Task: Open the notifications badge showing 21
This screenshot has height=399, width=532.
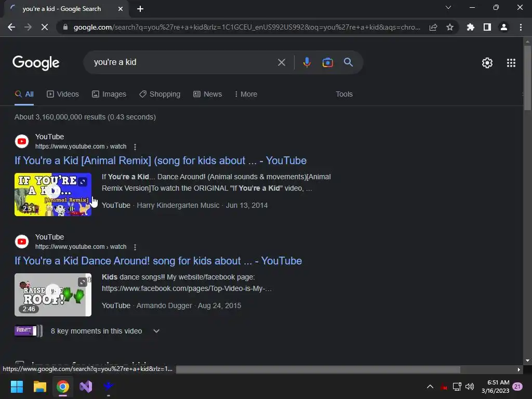Action: (x=517, y=387)
